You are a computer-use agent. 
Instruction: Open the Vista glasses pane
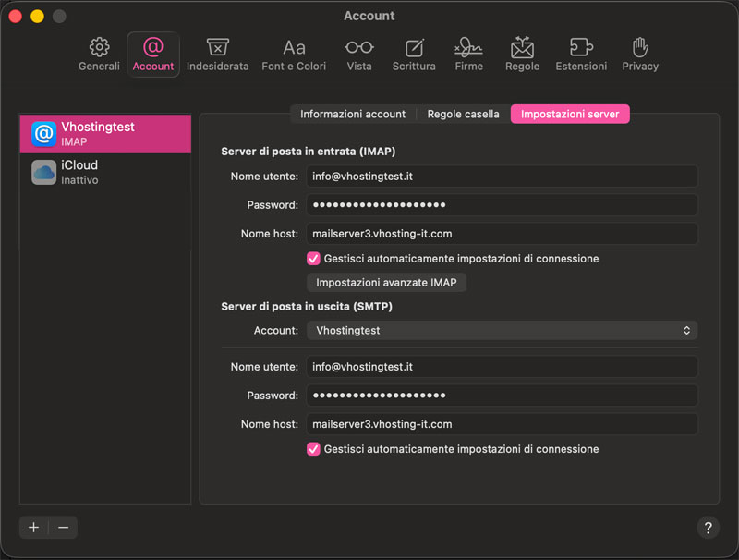[x=359, y=55]
